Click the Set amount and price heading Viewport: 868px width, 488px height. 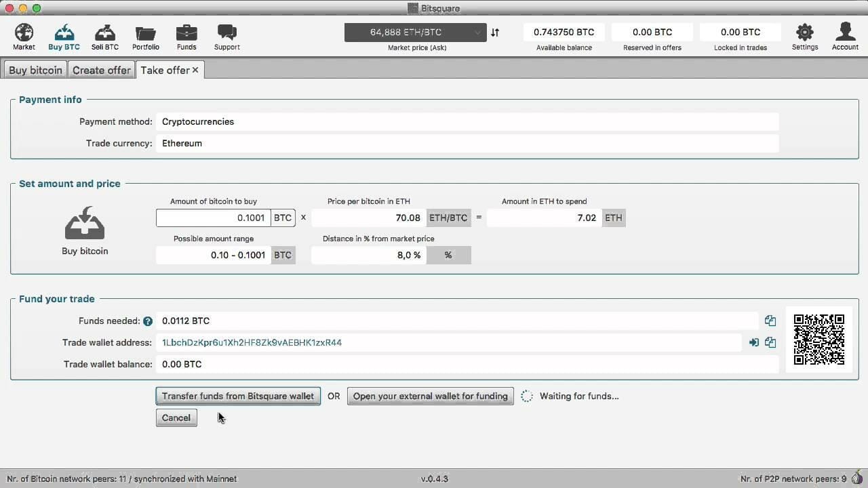tap(69, 183)
